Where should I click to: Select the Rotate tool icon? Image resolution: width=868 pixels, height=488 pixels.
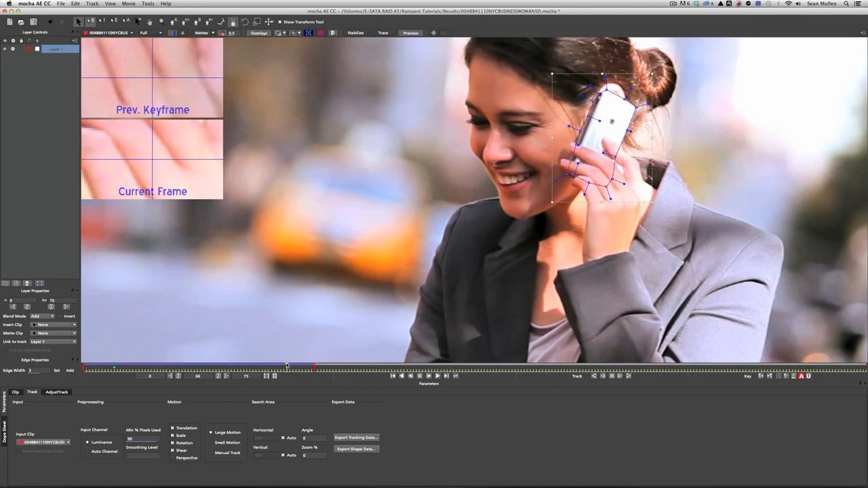tap(244, 22)
